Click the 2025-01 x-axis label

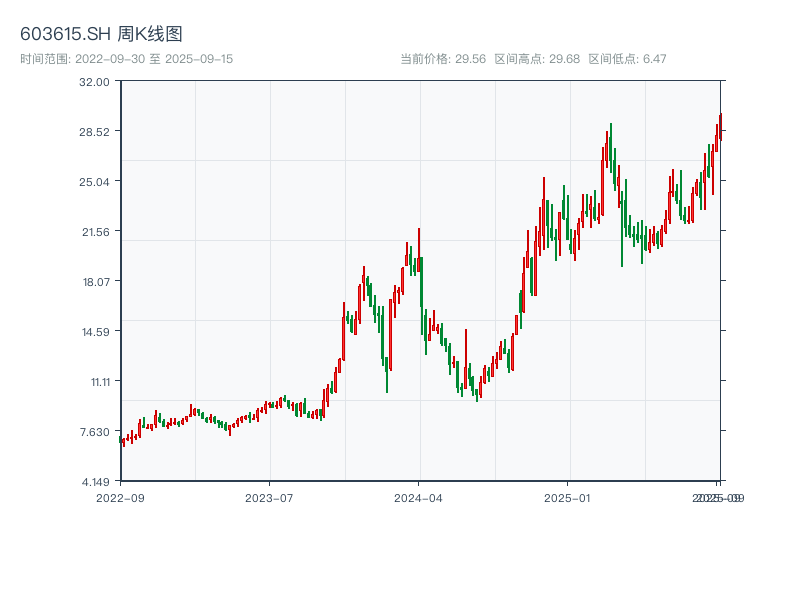567,498
